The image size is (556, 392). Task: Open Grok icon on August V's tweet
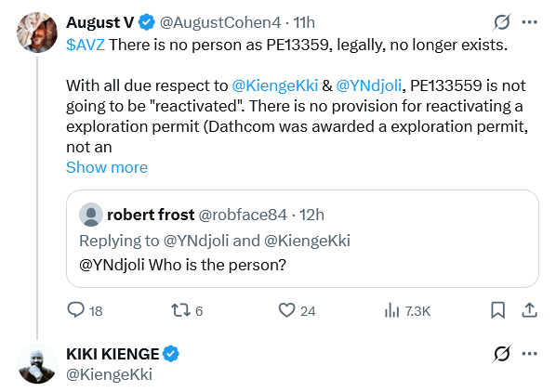point(502,22)
